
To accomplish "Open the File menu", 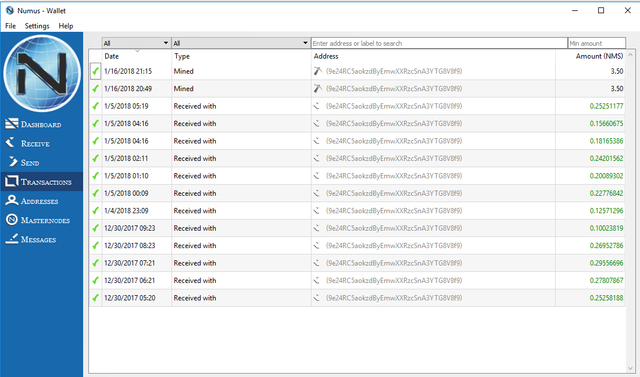I will (x=10, y=26).
